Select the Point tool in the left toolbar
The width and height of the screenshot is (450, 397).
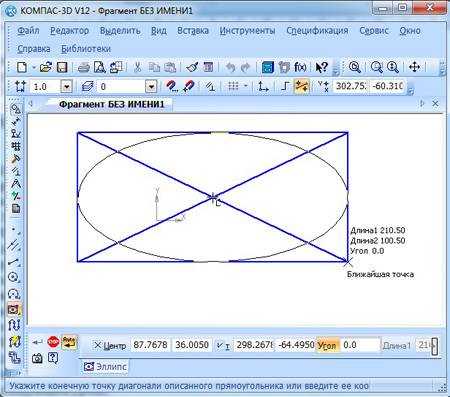click(x=13, y=230)
